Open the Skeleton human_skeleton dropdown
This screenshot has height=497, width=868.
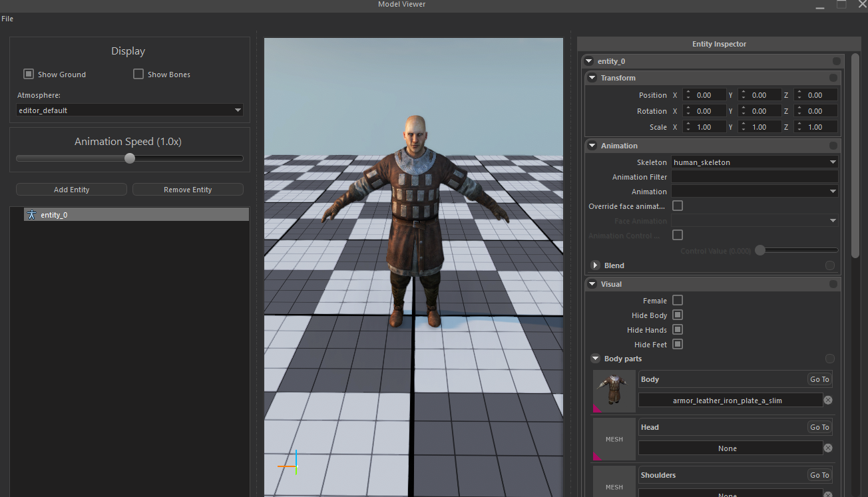pos(755,162)
